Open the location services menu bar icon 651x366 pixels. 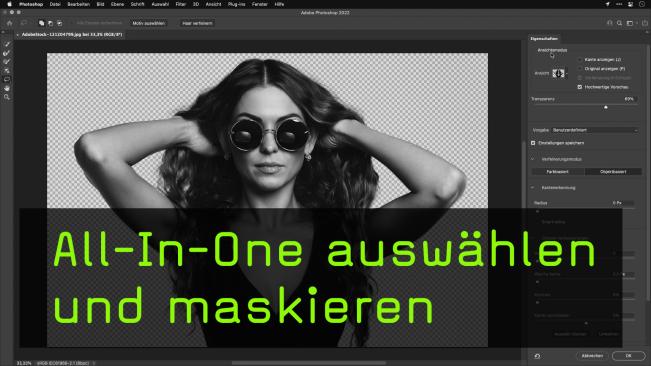point(607,4)
